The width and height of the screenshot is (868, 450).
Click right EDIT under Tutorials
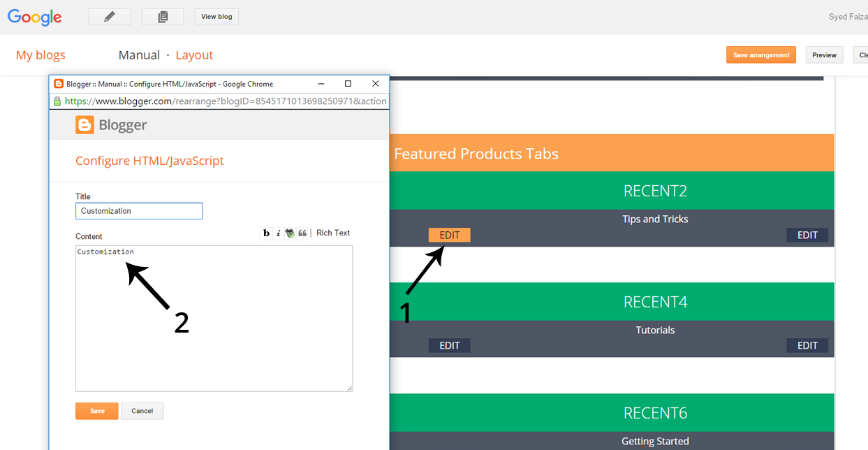tap(807, 345)
